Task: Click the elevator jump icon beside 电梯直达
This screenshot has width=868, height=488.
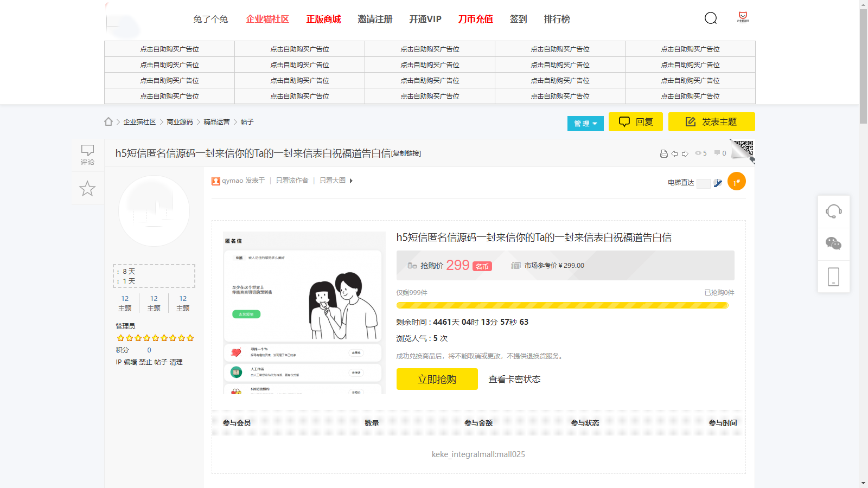Action: [x=718, y=183]
